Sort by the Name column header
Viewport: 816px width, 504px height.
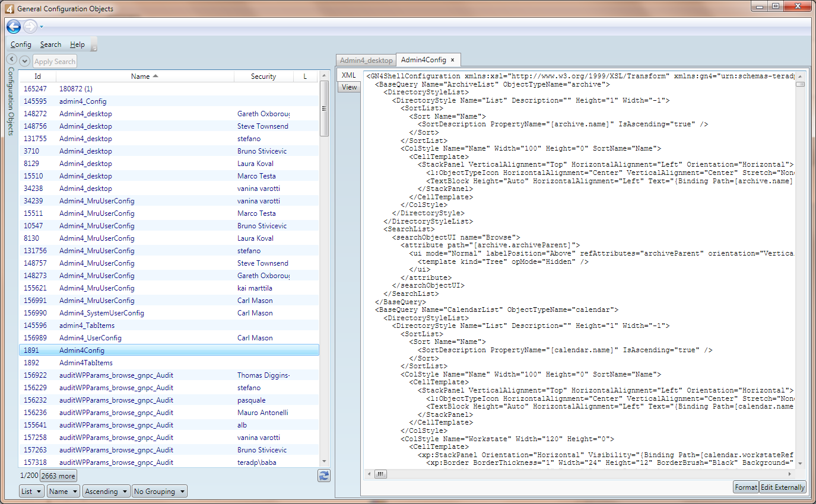click(144, 76)
